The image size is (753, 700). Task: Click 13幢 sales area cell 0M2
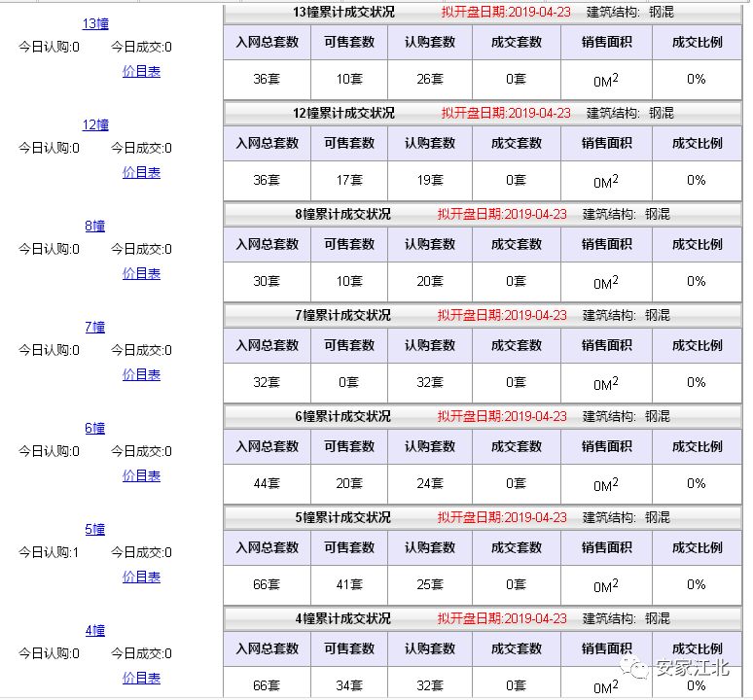click(x=606, y=79)
